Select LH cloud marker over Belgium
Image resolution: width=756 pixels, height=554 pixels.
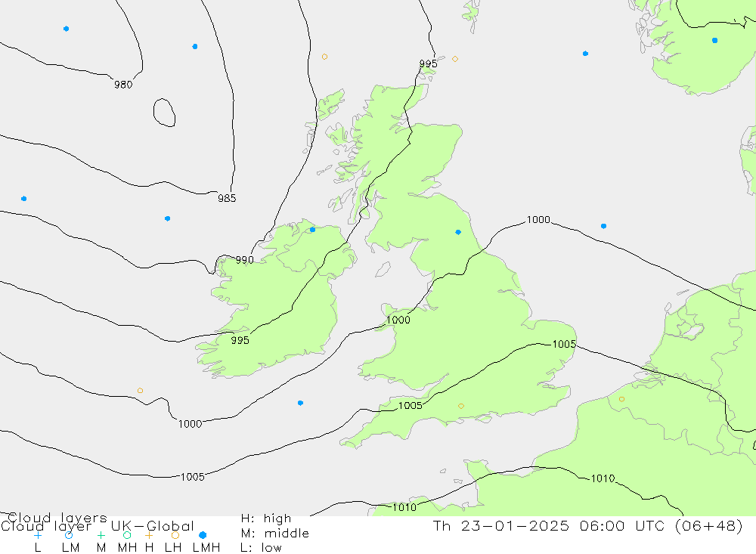(x=621, y=399)
